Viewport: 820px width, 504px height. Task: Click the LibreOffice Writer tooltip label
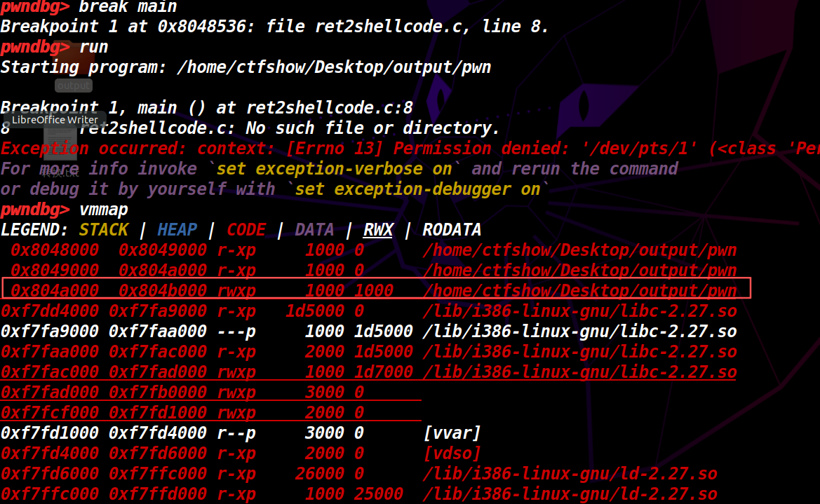[x=55, y=119]
